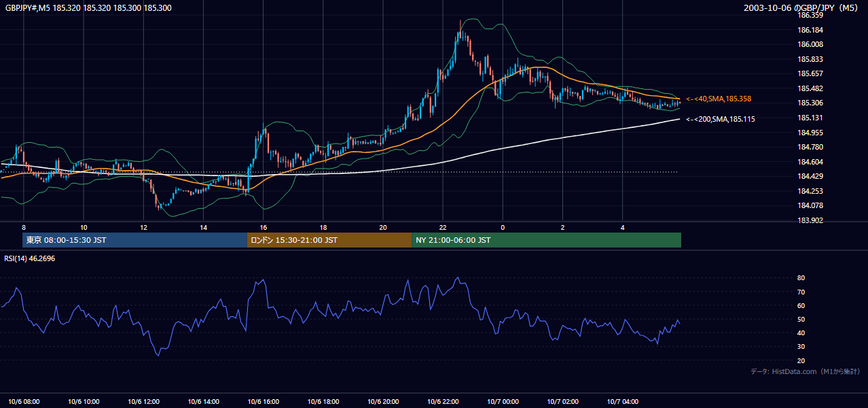Click the 186.008 price axis value

coord(810,44)
